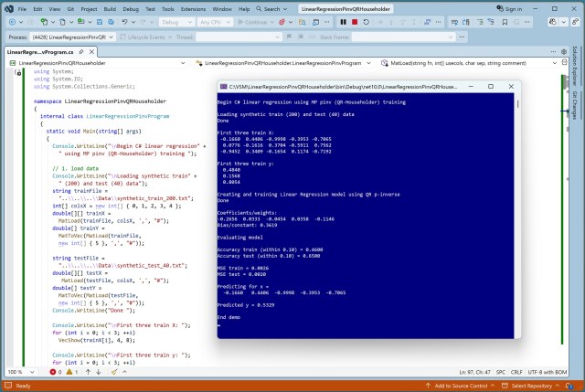The width and height of the screenshot is (585, 392).
Task: Click the code cleanup broom icon
Action: [x=114, y=372]
